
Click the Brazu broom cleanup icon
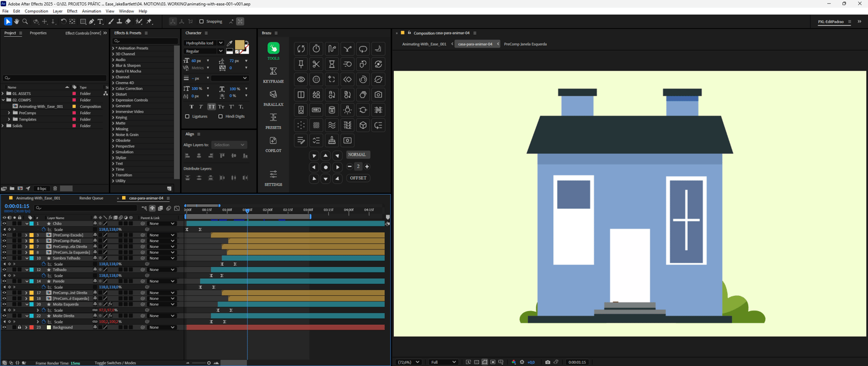pos(332,140)
